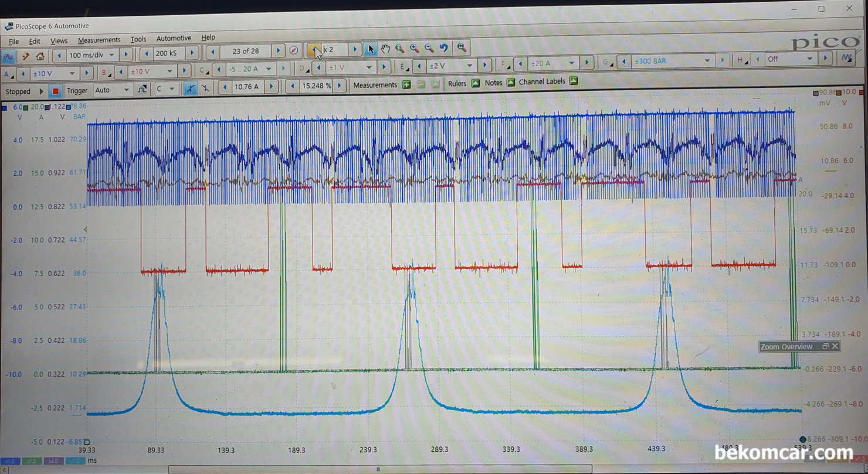Add measurement with green plus icon

(406, 85)
